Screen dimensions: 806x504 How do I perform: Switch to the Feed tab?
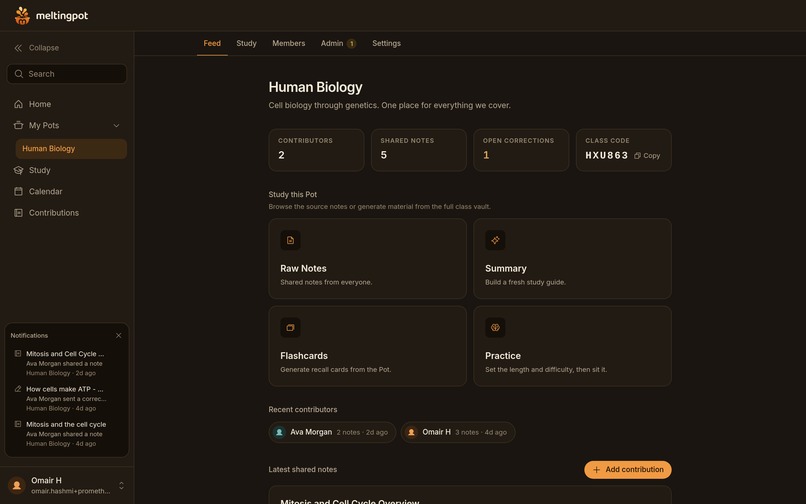[212, 44]
